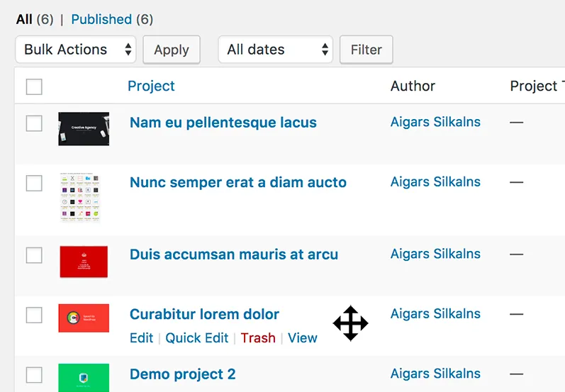Click the Apply button

172,50
